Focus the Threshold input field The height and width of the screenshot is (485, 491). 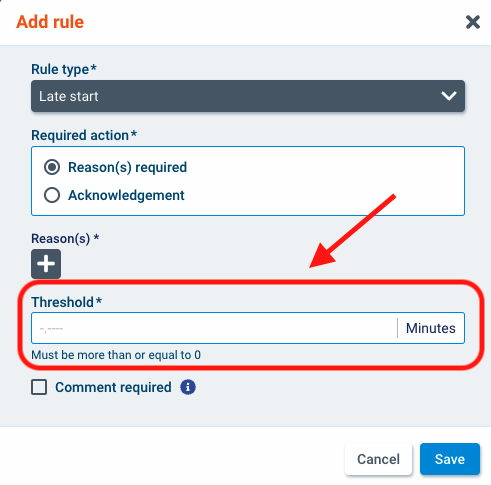tap(214, 328)
